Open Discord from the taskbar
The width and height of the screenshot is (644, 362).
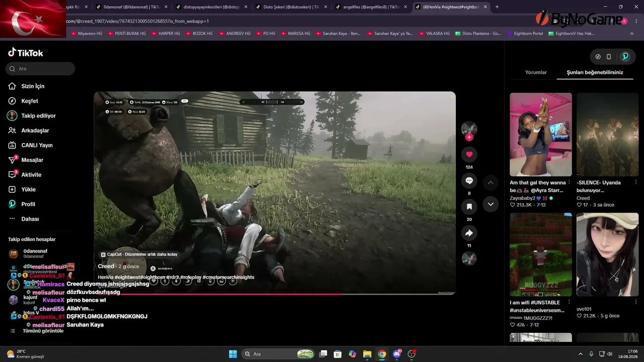397,354
